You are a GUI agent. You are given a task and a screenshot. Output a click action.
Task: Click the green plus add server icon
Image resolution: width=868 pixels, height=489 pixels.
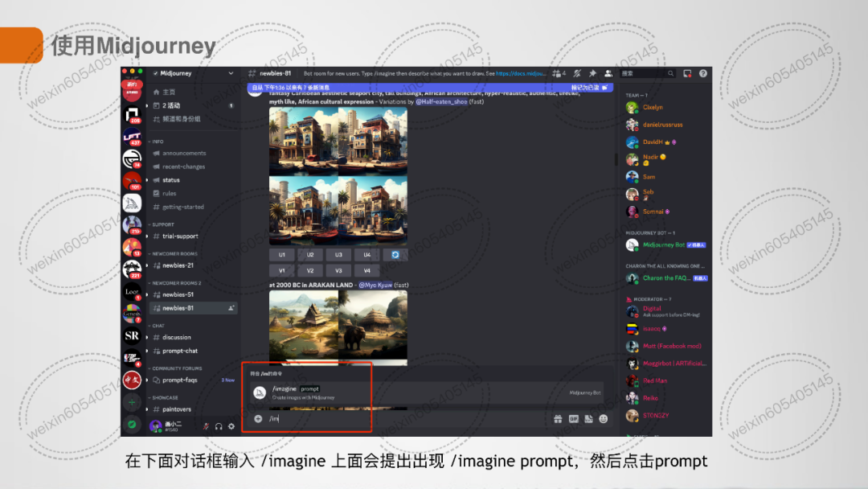(132, 403)
